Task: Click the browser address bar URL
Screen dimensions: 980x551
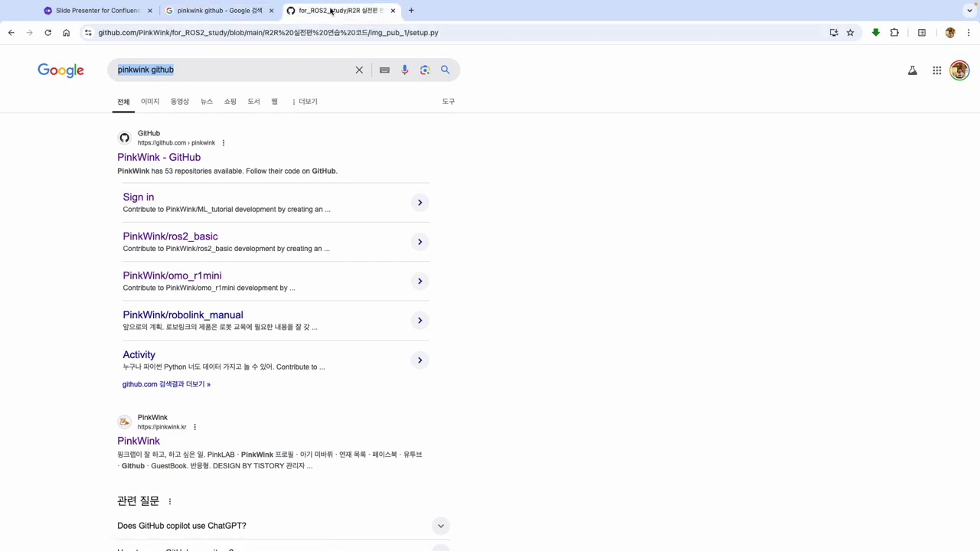Action: pyautogui.click(x=268, y=33)
